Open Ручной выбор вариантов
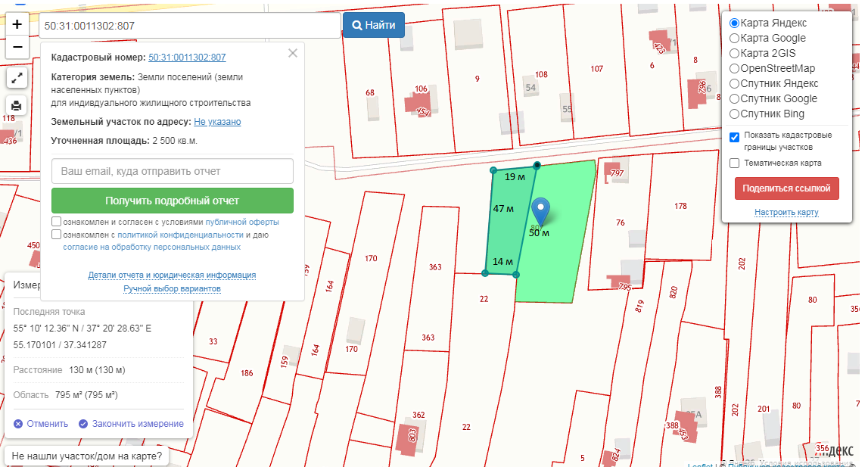 click(x=172, y=288)
